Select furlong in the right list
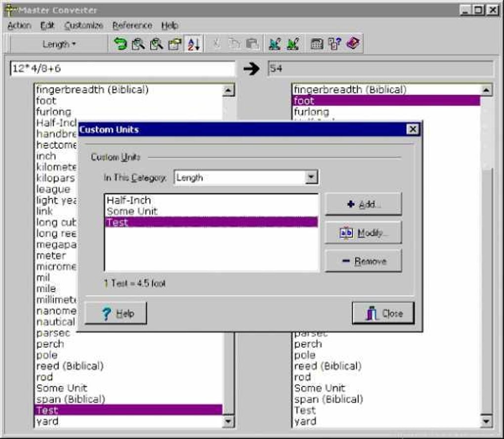This screenshot has width=504, height=439. tap(386, 112)
